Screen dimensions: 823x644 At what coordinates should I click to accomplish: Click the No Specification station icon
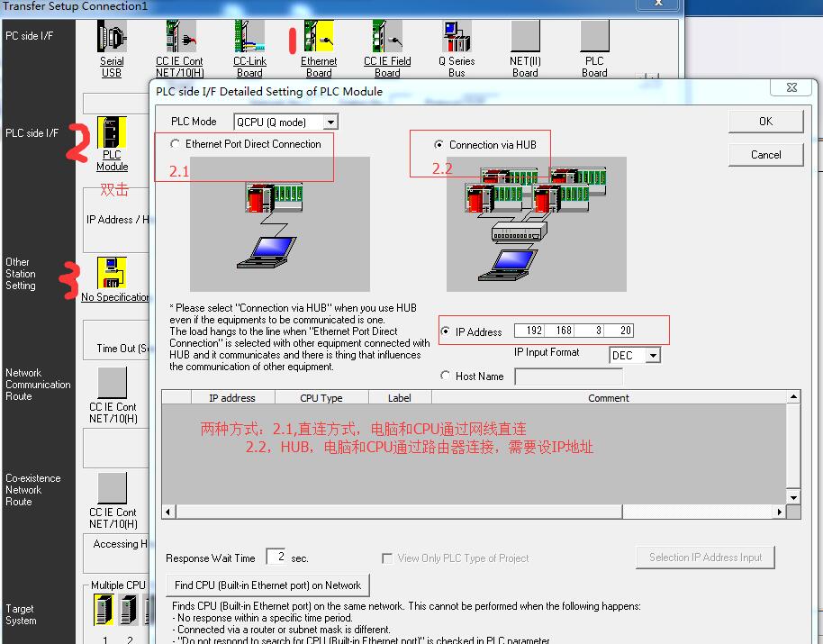click(x=112, y=274)
